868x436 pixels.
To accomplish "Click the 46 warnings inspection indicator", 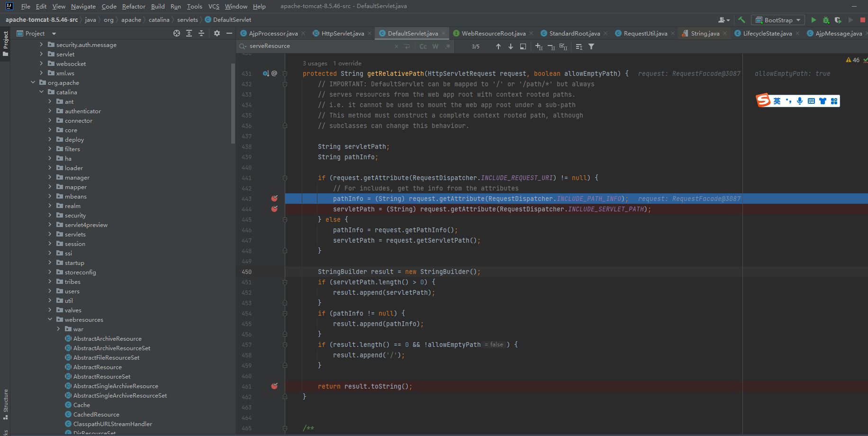I will pos(852,60).
